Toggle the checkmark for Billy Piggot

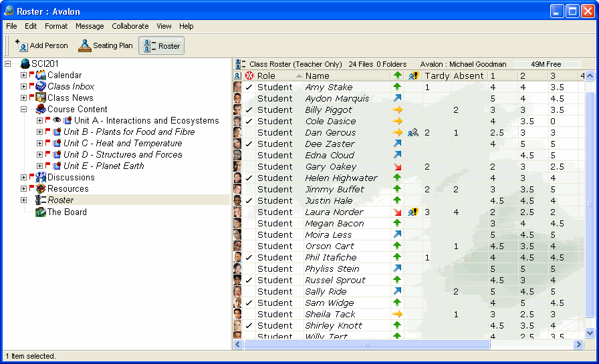[249, 110]
